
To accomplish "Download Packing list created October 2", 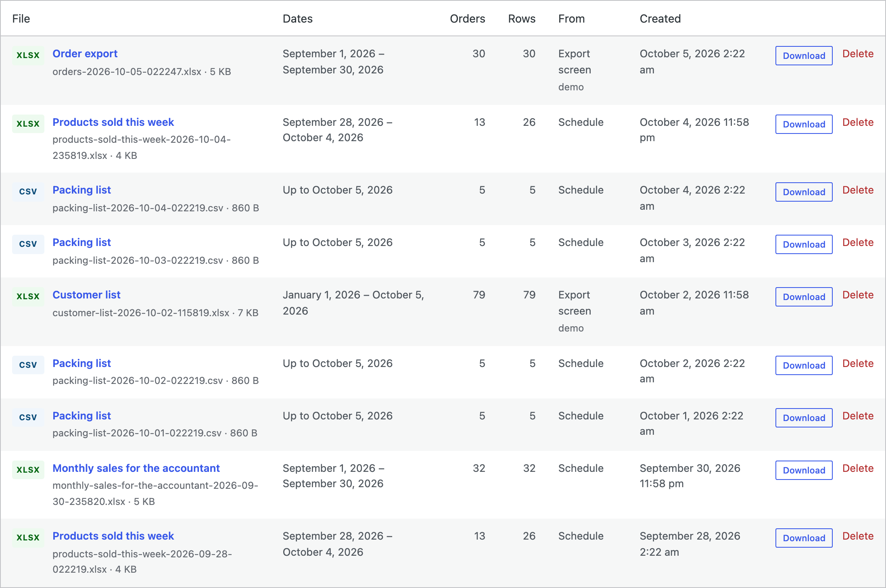I will [x=804, y=365].
